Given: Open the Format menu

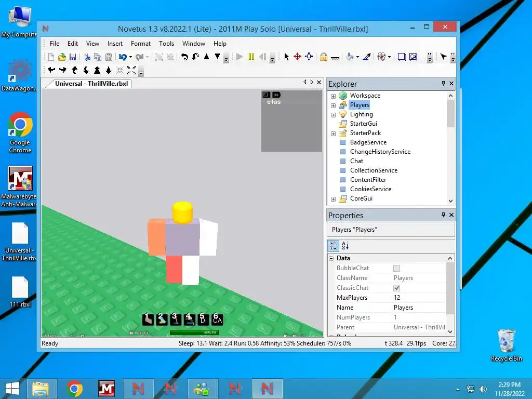Looking at the screenshot, I should pyautogui.click(x=141, y=44).
